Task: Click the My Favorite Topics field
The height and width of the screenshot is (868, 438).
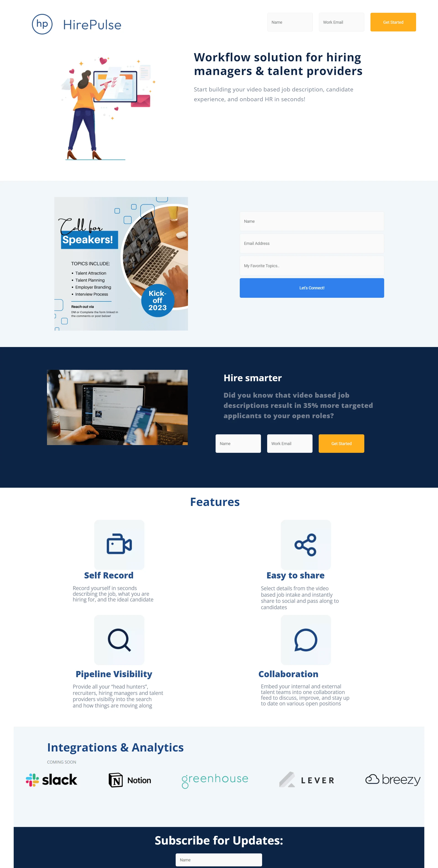Action: (311, 266)
